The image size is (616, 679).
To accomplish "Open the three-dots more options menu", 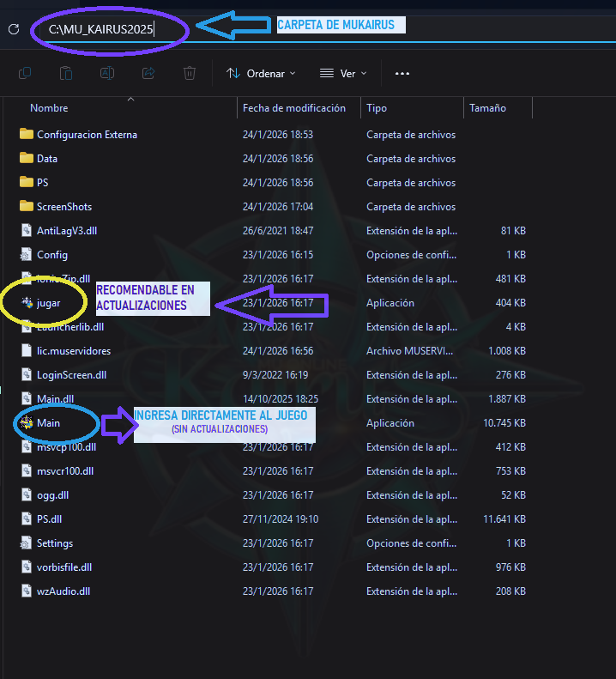I will pos(402,74).
